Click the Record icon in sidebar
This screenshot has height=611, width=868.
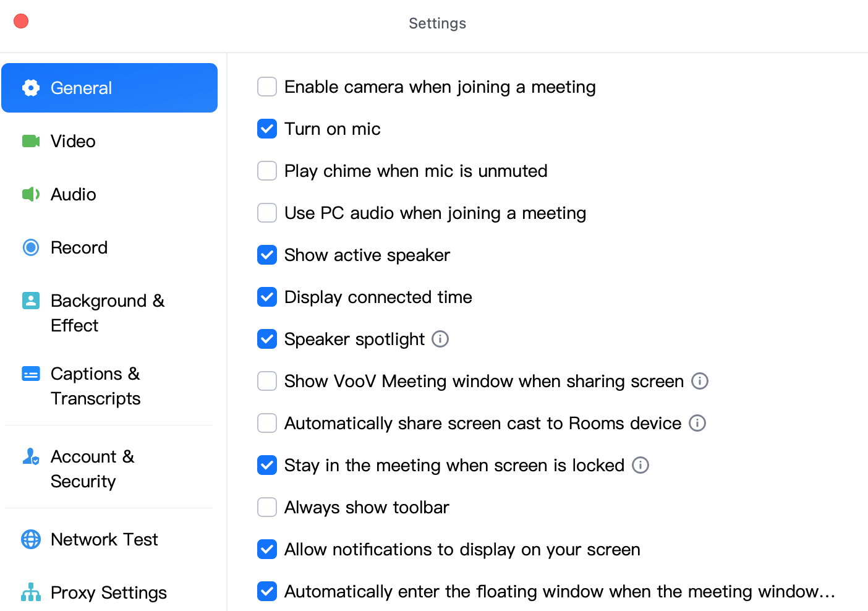pyautogui.click(x=30, y=247)
